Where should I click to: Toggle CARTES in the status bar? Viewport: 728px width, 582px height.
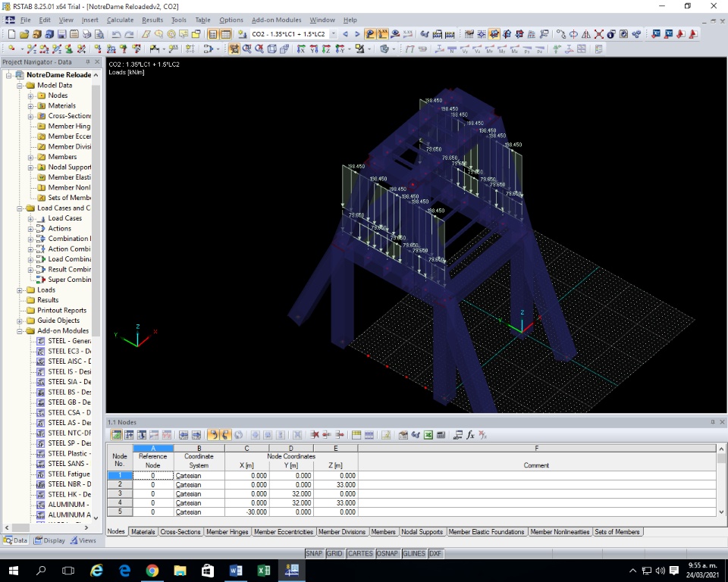(x=360, y=553)
